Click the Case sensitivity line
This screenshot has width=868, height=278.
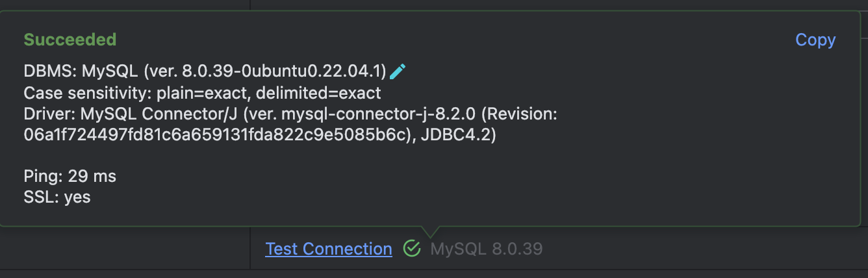(x=202, y=93)
